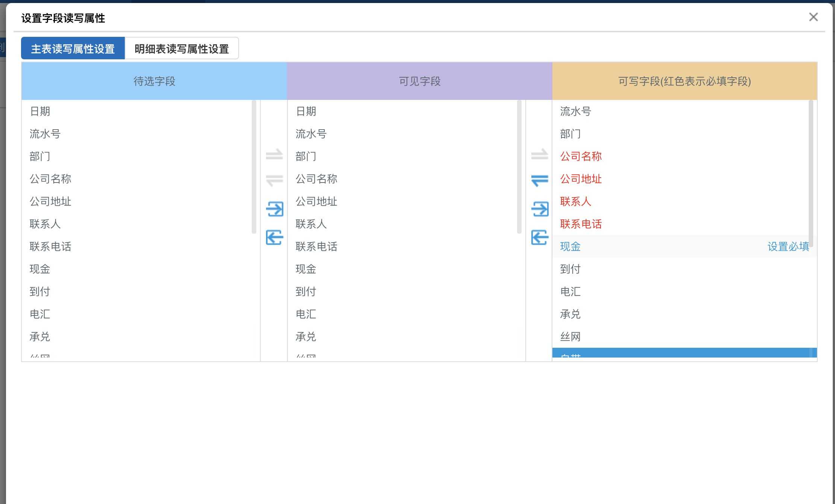Click gray move-all-right arrows next to candidate fields
The image size is (835, 504).
pyautogui.click(x=274, y=154)
